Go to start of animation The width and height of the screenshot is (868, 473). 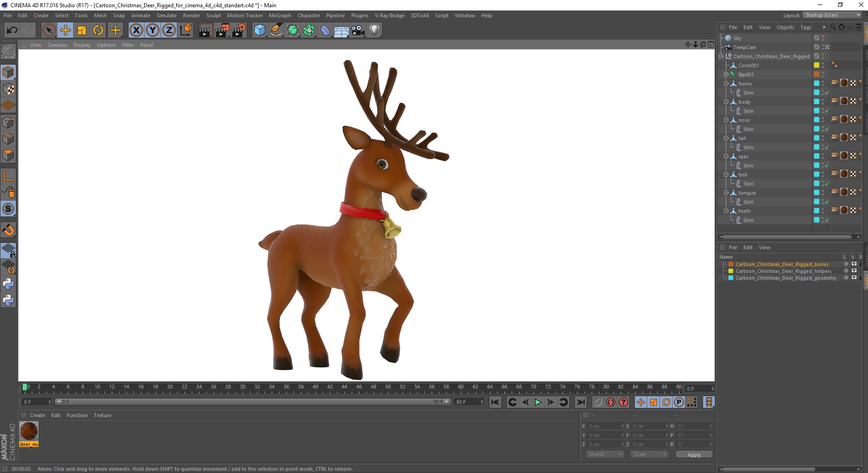[x=495, y=402]
